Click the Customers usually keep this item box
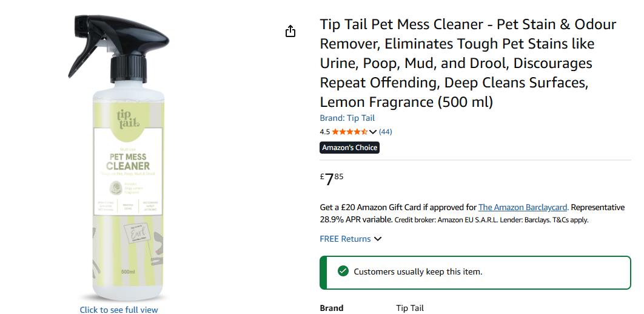The height and width of the screenshot is (314, 644). coord(475,273)
